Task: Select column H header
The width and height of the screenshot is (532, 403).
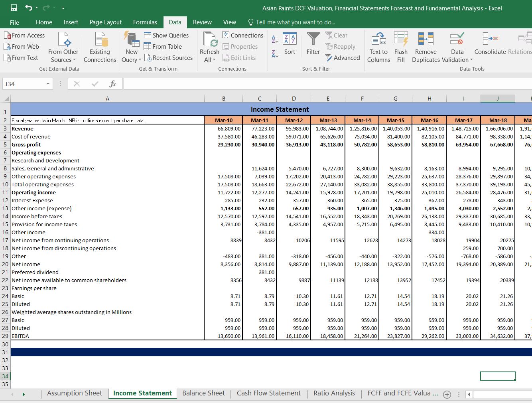Action: click(429, 99)
